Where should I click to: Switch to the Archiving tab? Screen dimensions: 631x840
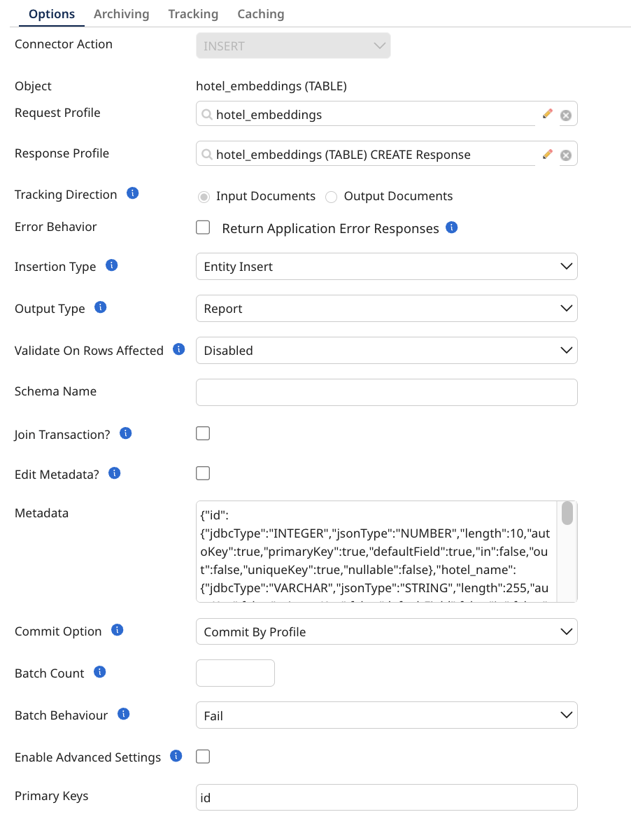coord(121,14)
